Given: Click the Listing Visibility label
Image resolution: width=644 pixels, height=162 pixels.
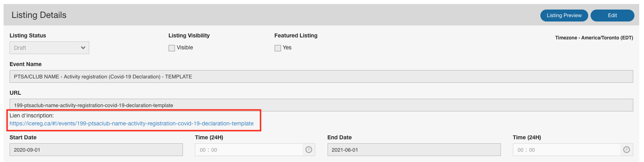Looking at the screenshot, I should 189,35.
